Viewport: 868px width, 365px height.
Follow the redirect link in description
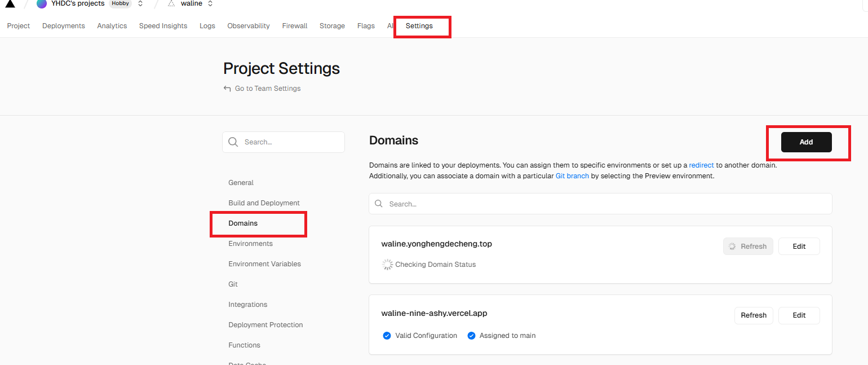pos(701,165)
